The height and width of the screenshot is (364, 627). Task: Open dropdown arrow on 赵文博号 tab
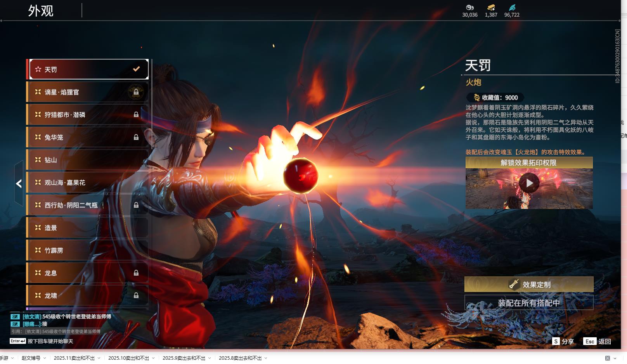point(45,358)
